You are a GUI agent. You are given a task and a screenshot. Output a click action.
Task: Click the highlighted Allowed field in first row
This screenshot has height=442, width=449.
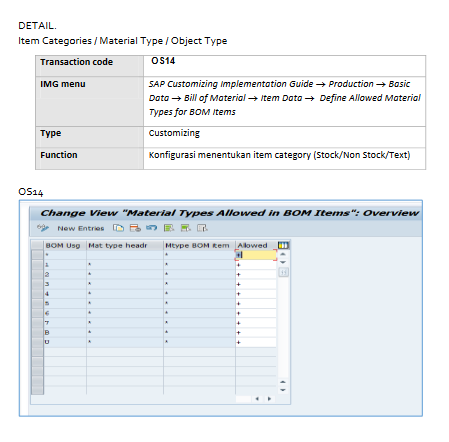(x=256, y=255)
